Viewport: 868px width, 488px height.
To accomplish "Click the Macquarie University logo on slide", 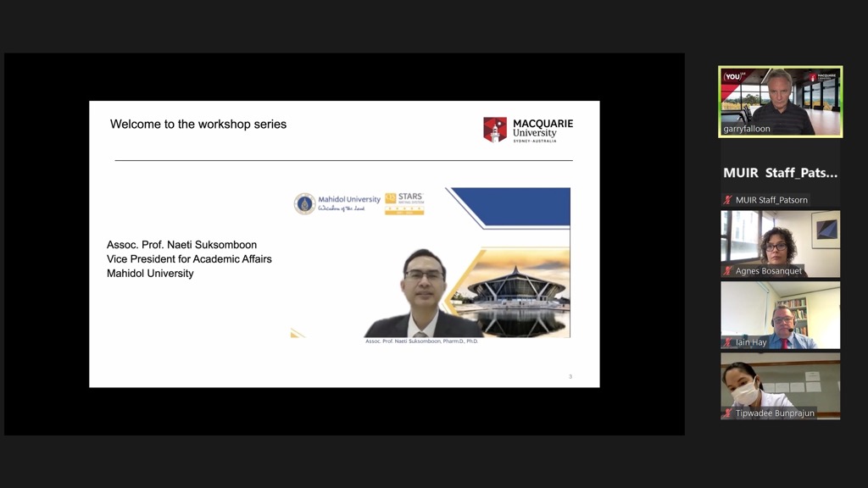I will [x=528, y=130].
